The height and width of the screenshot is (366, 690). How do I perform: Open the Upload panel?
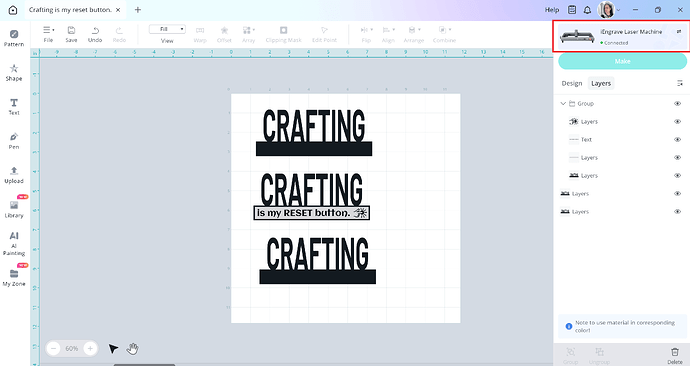click(14, 175)
